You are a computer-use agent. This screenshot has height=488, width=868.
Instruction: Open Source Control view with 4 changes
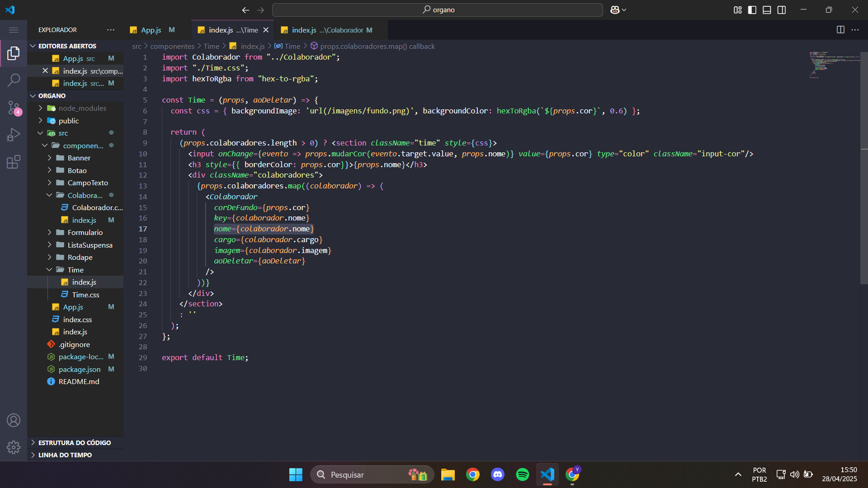(x=14, y=108)
